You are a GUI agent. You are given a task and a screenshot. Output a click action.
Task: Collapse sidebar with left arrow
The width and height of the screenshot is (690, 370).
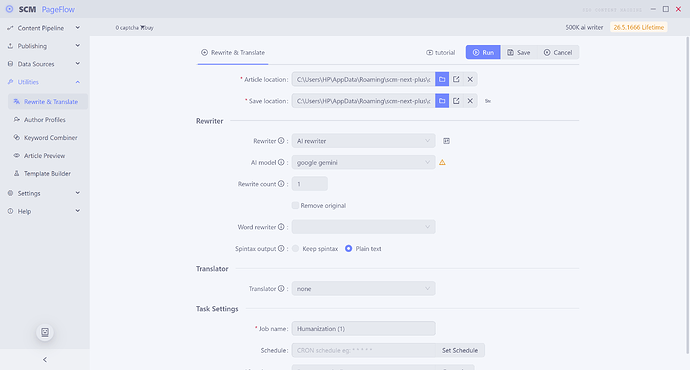(x=45, y=359)
